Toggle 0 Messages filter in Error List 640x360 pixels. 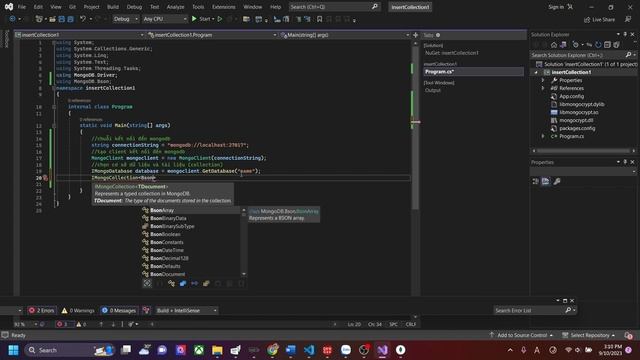click(119, 311)
